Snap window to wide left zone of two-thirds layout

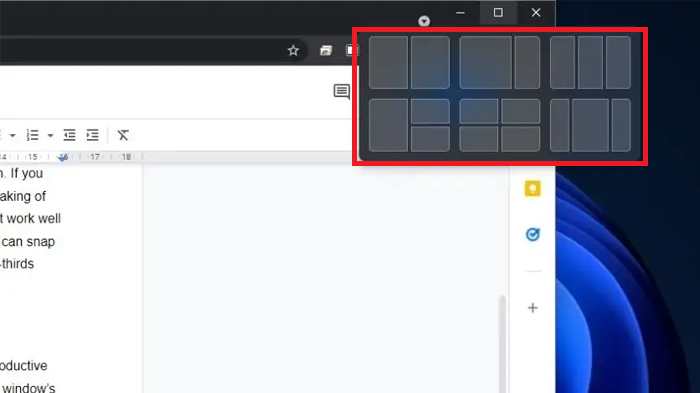pos(485,63)
